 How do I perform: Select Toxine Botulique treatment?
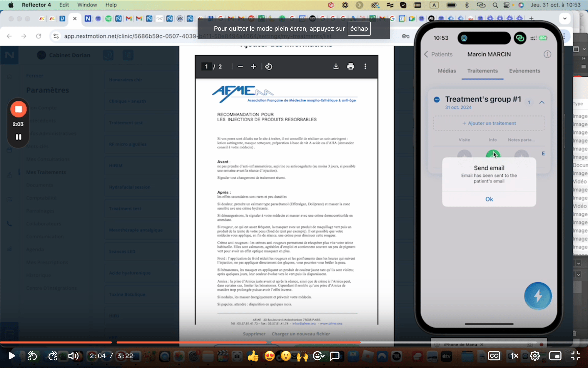(x=127, y=294)
